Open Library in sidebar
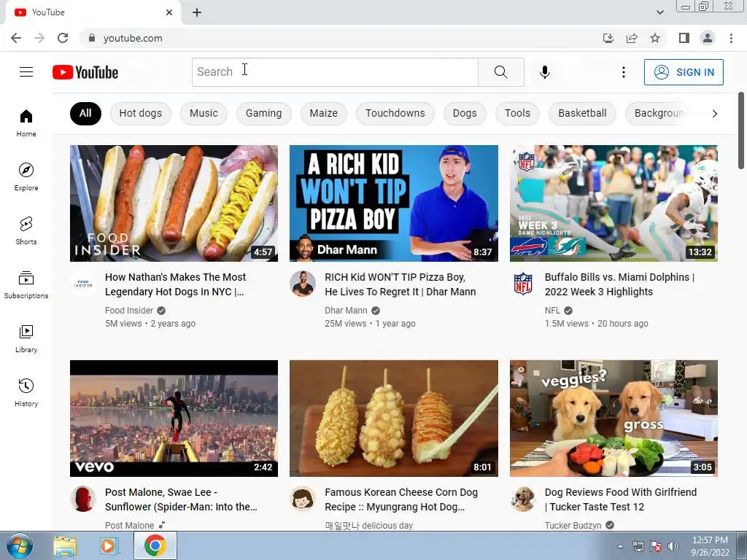 [26, 338]
